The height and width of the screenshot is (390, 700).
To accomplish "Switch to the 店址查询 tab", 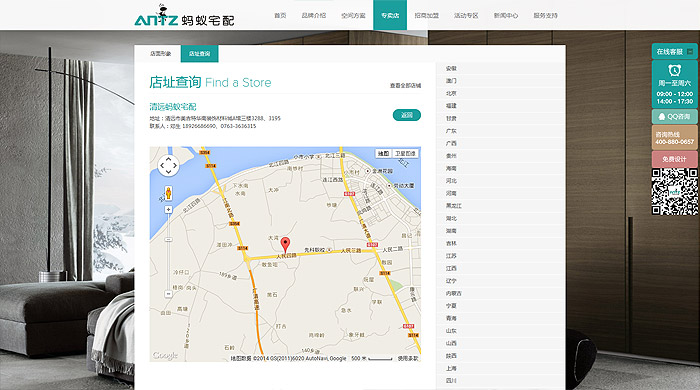I will click(x=200, y=54).
